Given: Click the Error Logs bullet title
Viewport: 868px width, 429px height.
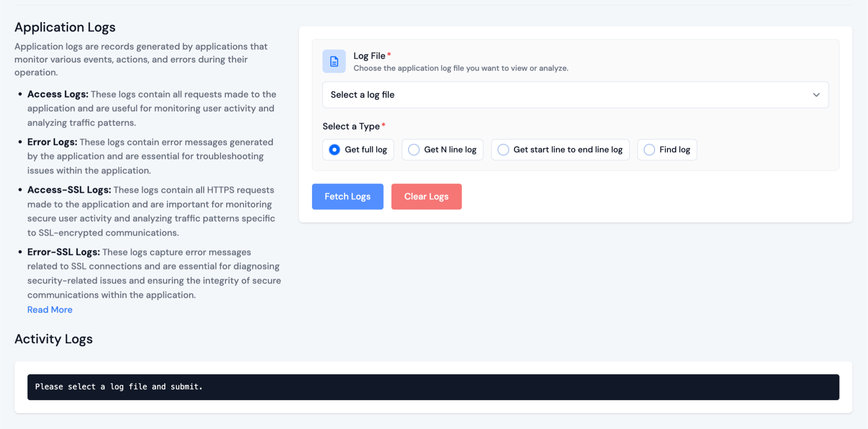Looking at the screenshot, I should tap(52, 142).
